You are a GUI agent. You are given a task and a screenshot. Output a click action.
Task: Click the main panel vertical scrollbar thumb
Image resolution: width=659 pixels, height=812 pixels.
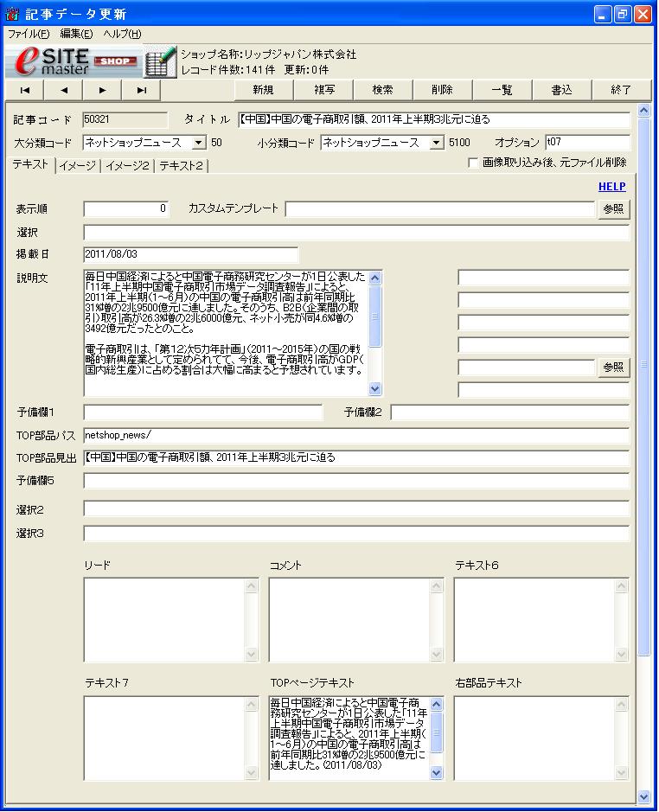643,387
